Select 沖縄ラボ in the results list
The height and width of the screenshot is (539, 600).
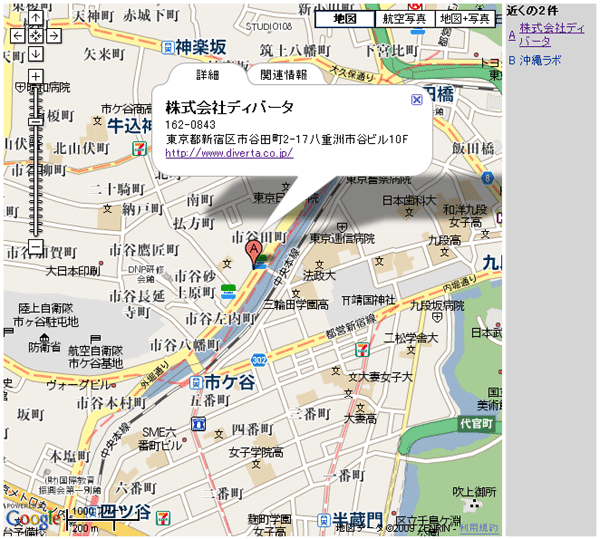point(540,60)
